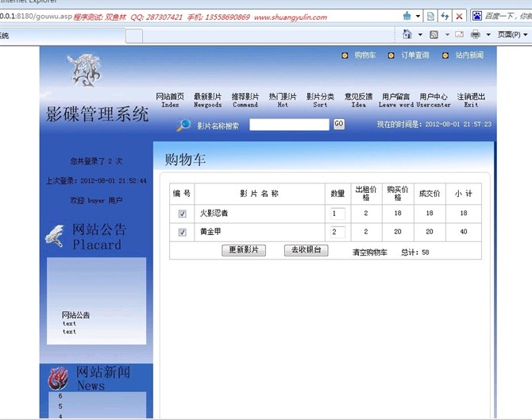
Task: Open the 订单查询 link
Action: [415, 55]
